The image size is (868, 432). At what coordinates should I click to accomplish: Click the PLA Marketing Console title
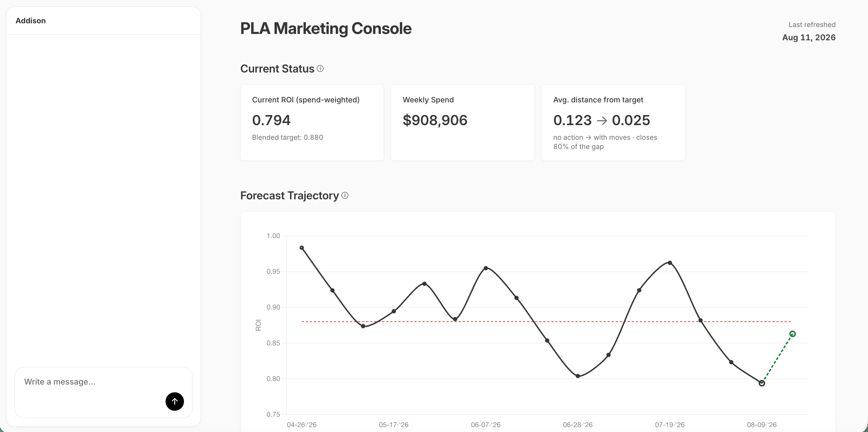coord(326,28)
